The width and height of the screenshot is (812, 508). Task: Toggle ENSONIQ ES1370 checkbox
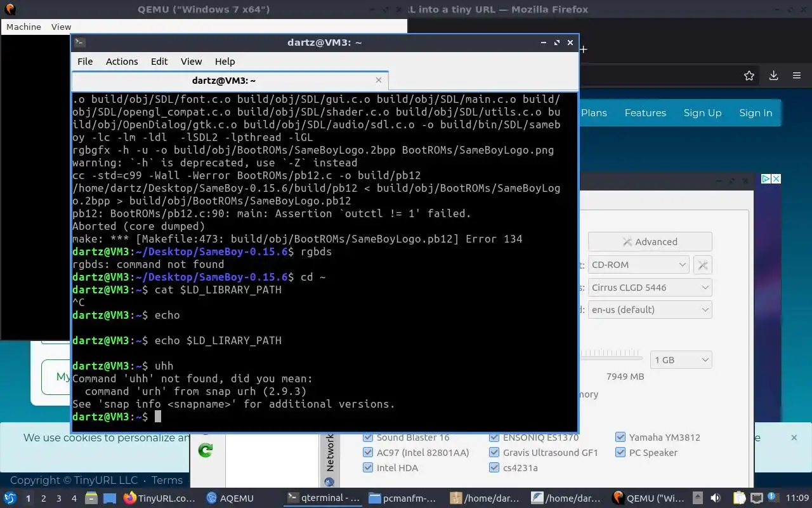click(x=494, y=438)
